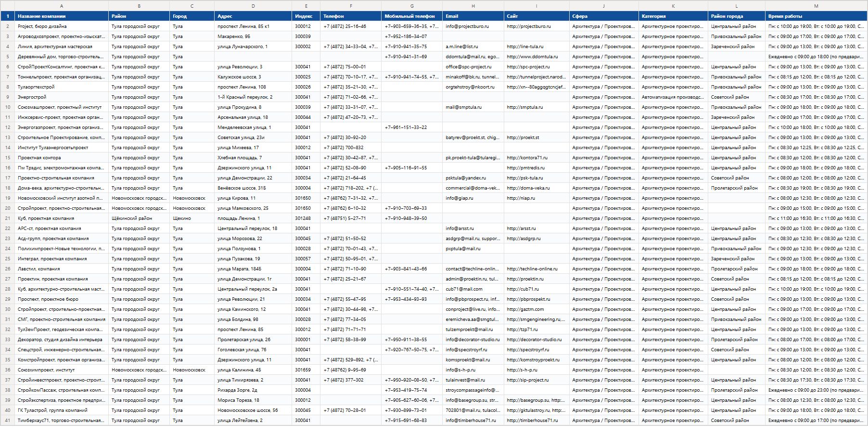The width and height of the screenshot is (868, 434).
Task: Select the mail@smptula.ru email cell
Action: pyautogui.click(x=473, y=107)
